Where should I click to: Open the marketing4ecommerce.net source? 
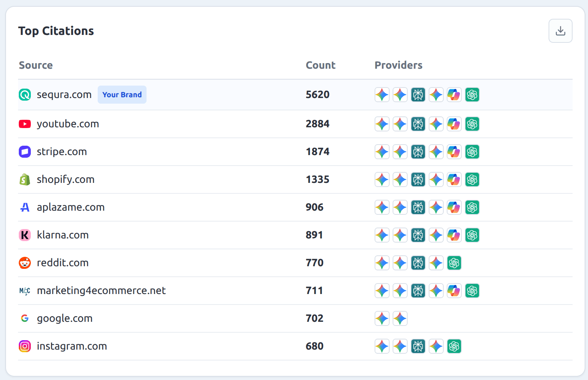tap(101, 291)
